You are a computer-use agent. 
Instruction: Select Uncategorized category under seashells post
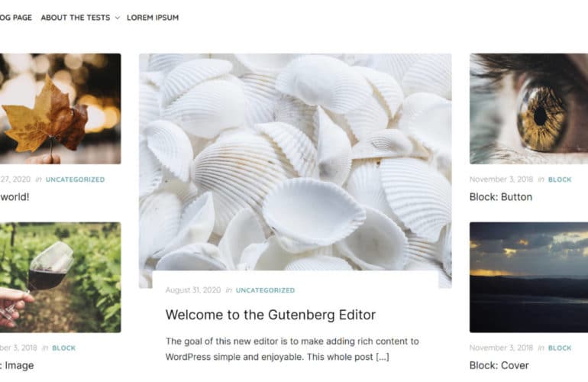point(265,290)
